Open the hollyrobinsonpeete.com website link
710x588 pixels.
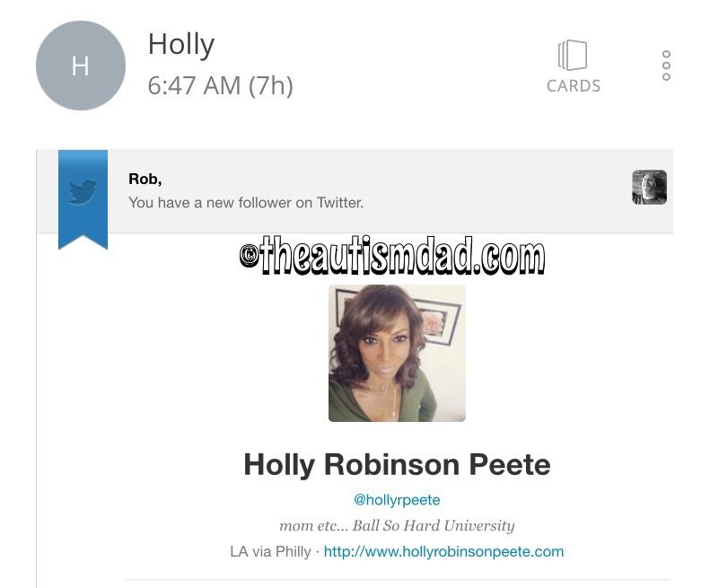click(443, 551)
